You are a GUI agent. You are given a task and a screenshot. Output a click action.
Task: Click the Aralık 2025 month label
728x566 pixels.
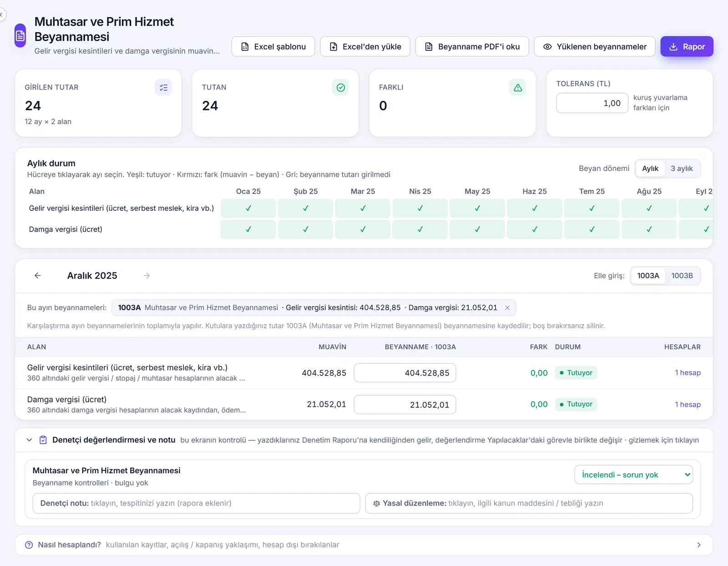pos(92,275)
